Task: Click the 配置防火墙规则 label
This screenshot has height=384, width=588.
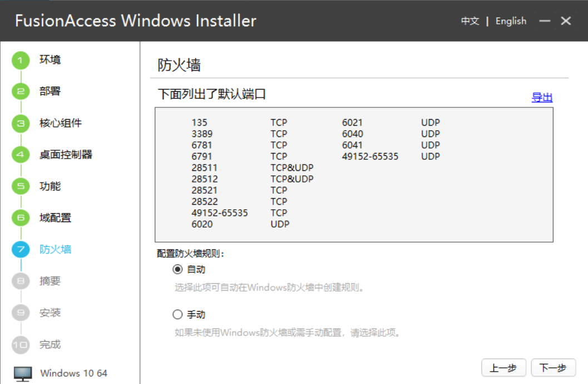Action: (190, 254)
